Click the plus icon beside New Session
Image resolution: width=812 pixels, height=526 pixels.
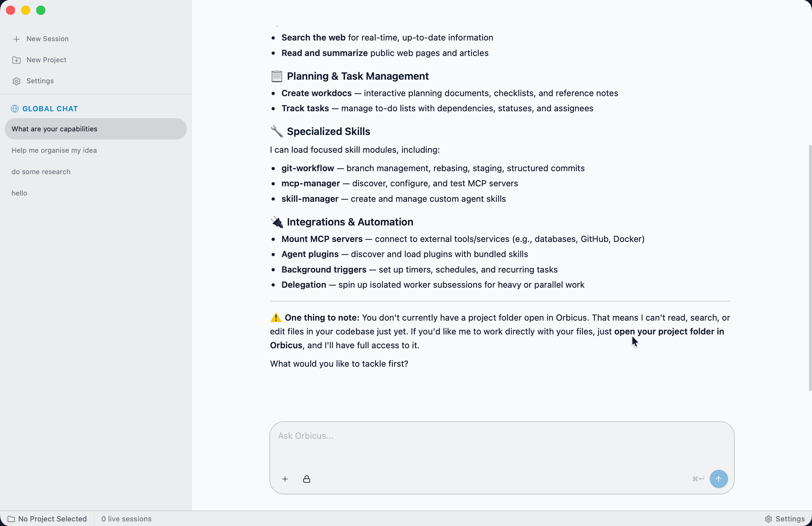[x=16, y=39]
